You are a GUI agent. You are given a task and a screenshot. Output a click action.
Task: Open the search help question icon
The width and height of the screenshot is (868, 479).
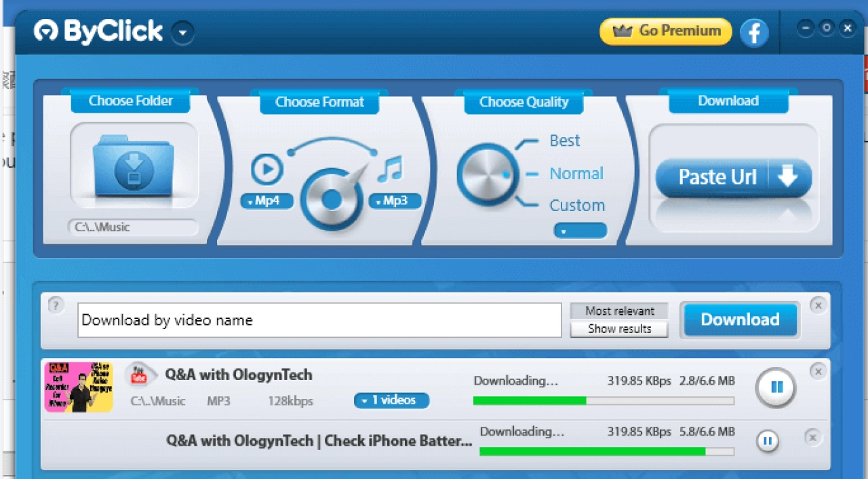pyautogui.click(x=56, y=305)
